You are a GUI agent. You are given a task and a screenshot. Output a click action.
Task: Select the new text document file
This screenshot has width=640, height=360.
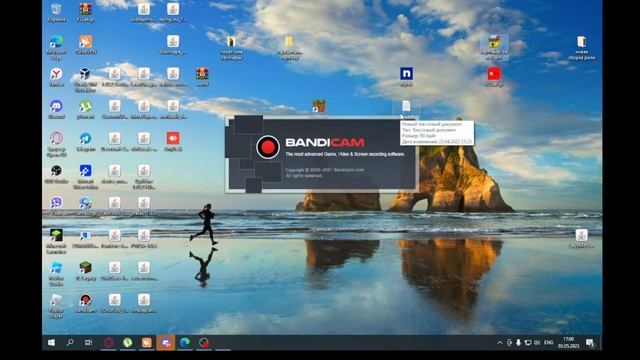pos(406,109)
